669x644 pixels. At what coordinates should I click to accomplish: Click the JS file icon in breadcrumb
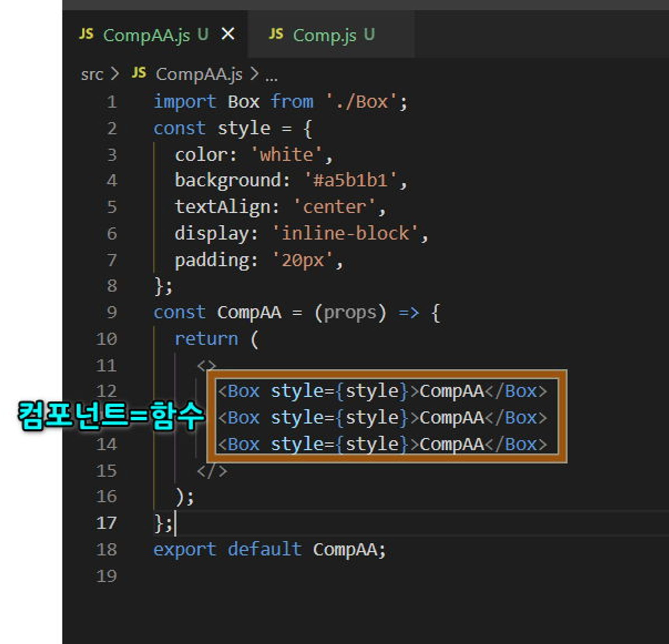[139, 73]
